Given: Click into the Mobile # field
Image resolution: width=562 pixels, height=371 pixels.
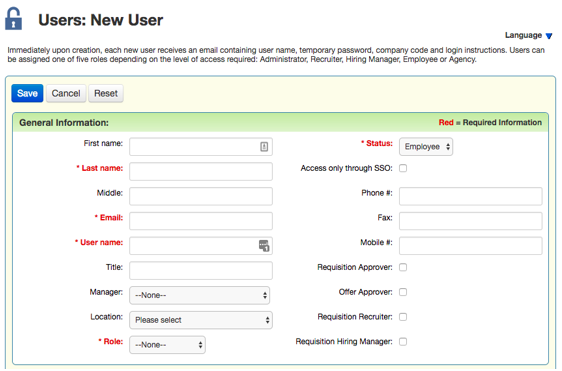Looking at the screenshot, I should (x=471, y=246).
